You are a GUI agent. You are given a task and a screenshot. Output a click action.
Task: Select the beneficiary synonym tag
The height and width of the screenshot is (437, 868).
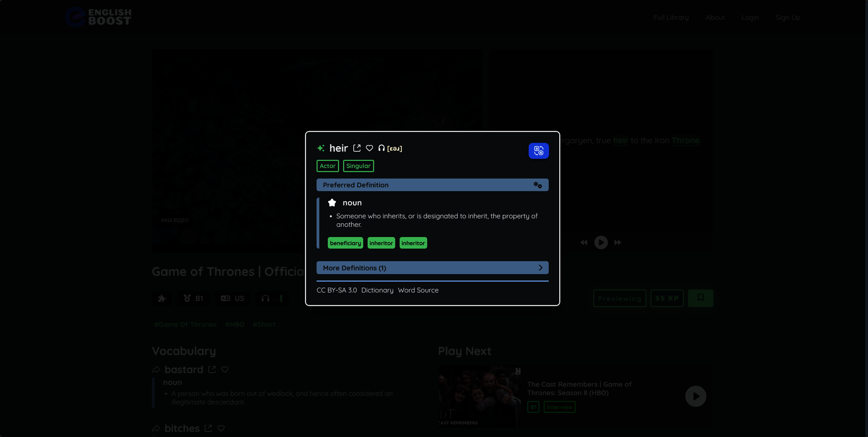click(x=345, y=243)
